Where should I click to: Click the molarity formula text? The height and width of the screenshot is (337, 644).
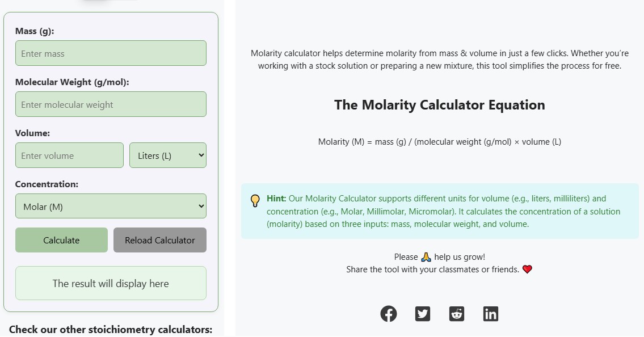tap(440, 142)
